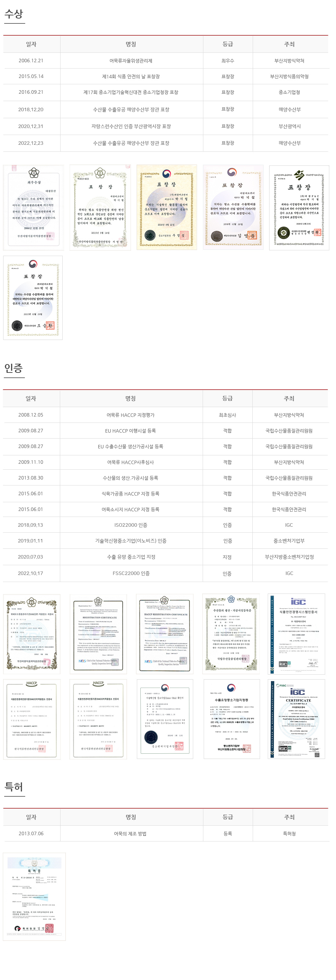Click the 어묵의 제조 방법 patent entry

tap(130, 833)
